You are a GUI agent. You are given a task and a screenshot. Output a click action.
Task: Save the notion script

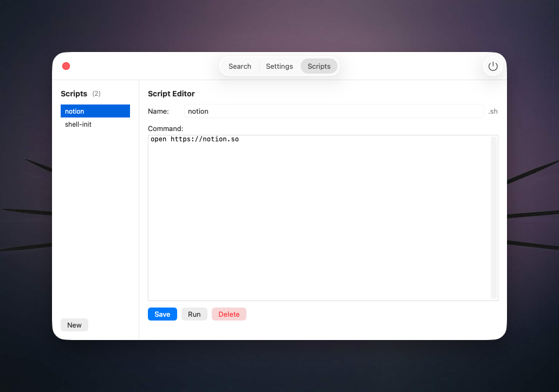tap(162, 314)
